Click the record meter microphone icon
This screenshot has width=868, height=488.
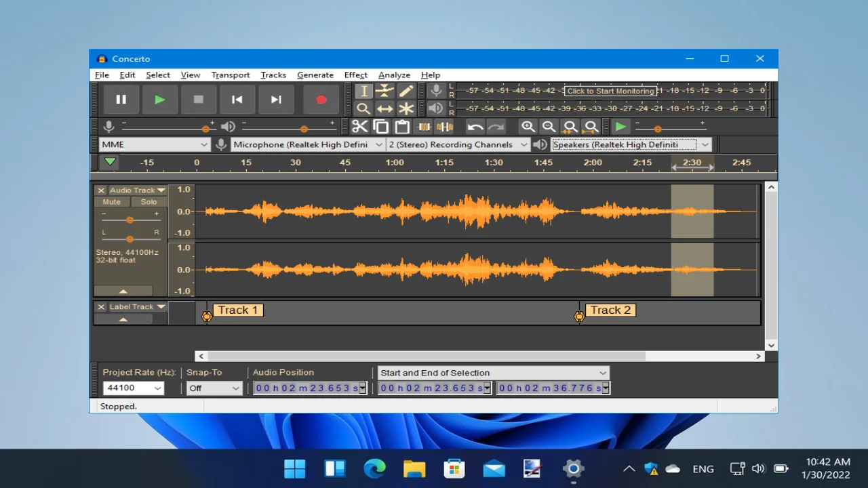pos(436,91)
